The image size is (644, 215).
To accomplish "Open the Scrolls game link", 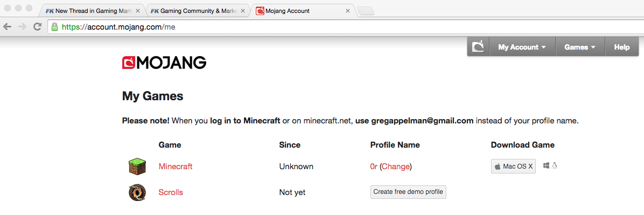I will pyautogui.click(x=171, y=192).
